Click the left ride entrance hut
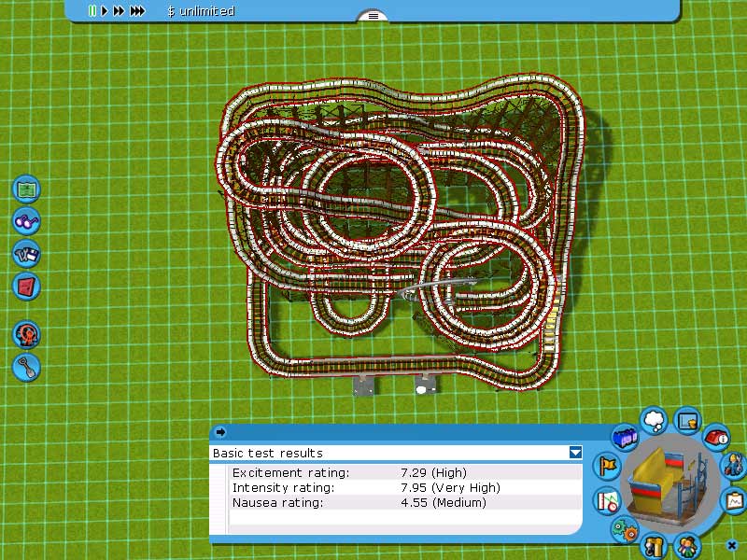The height and width of the screenshot is (560, 747). click(363, 385)
